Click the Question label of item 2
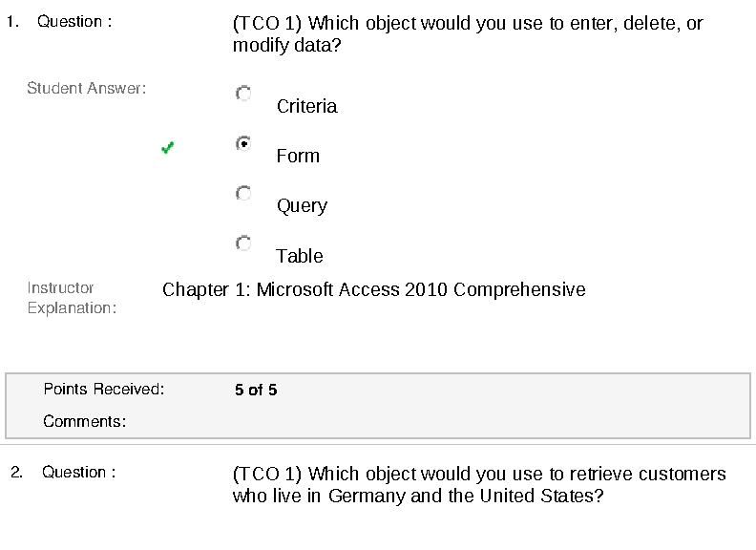Viewport: 756px width, 550px height. point(78,472)
